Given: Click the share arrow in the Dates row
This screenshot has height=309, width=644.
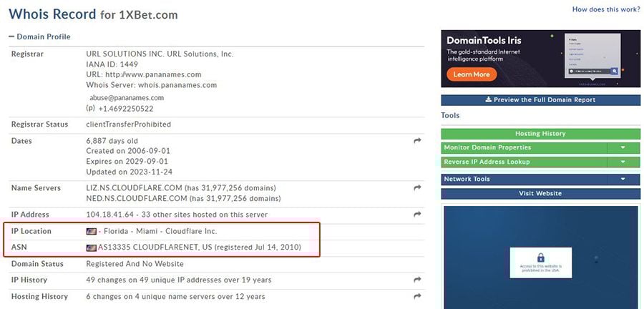Looking at the screenshot, I should tap(417, 141).
